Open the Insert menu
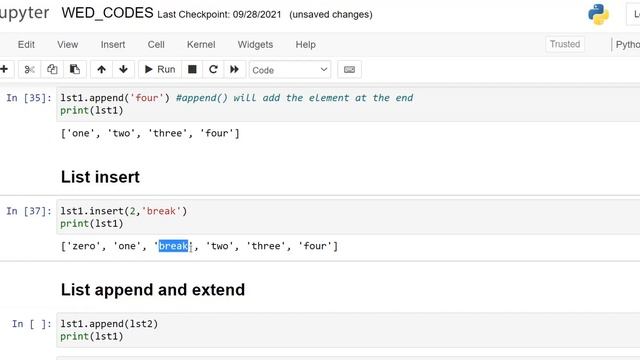Screen dimensions: 640x360 tap(113, 44)
